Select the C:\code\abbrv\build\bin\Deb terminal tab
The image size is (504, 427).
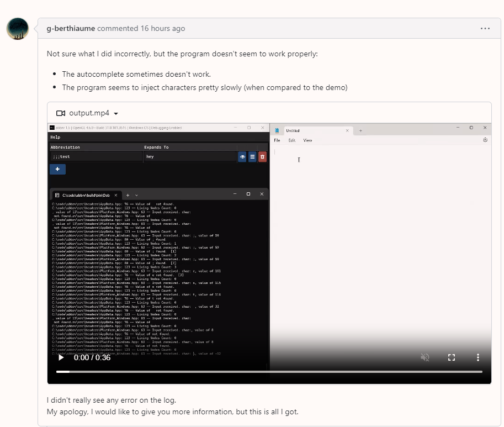tap(86, 195)
